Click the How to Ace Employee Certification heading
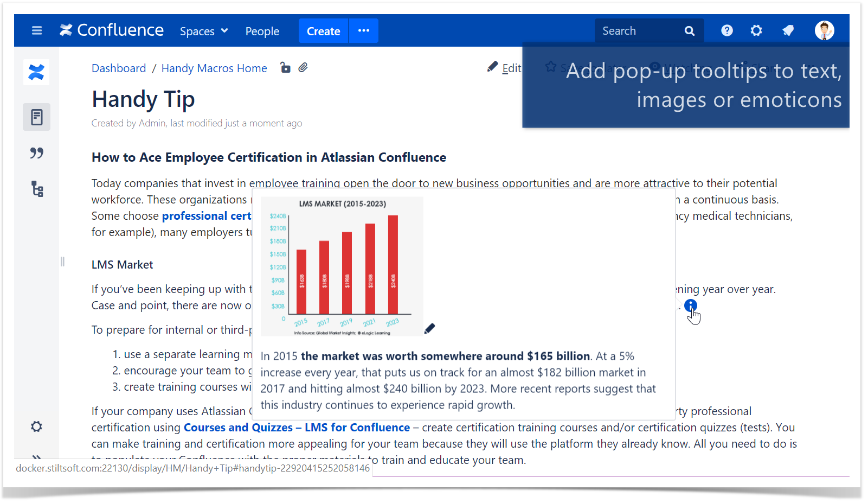868x503 pixels. [269, 157]
